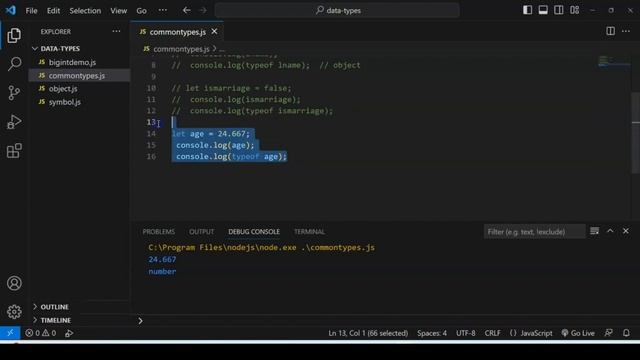The width and height of the screenshot is (640, 360).
Task: Click commontypes.js breadcrumb
Action: pos(181,49)
